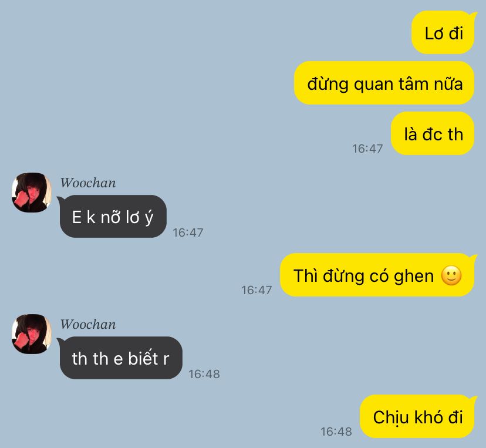Click the word 'biết' in Woochan's dark bubble
Image resolution: width=486 pixels, height=448 pixels.
(x=143, y=358)
